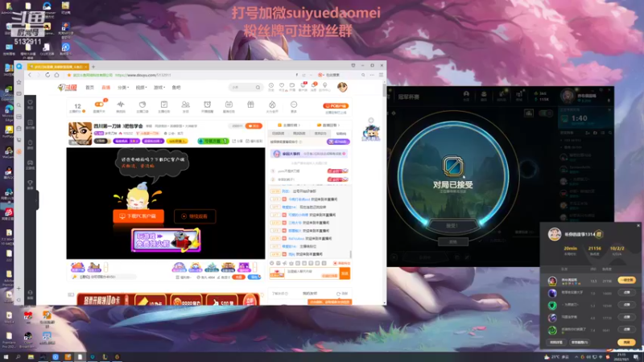
Task: Open the two-person fans icon in toolbar
Action: 186,105
